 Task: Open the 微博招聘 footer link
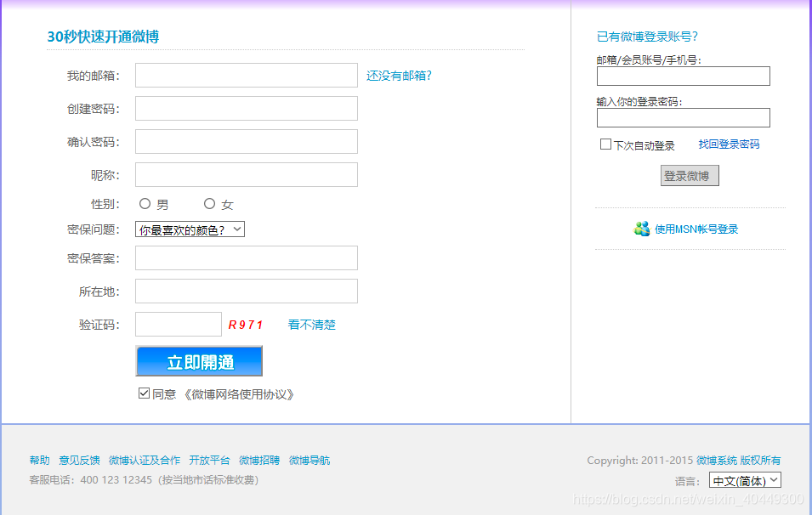point(259,460)
